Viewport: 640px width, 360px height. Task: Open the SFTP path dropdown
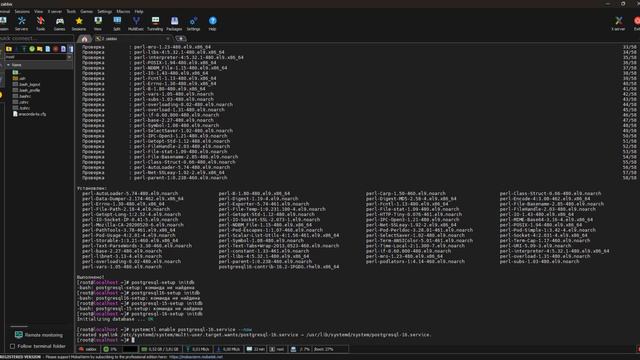[69, 57]
